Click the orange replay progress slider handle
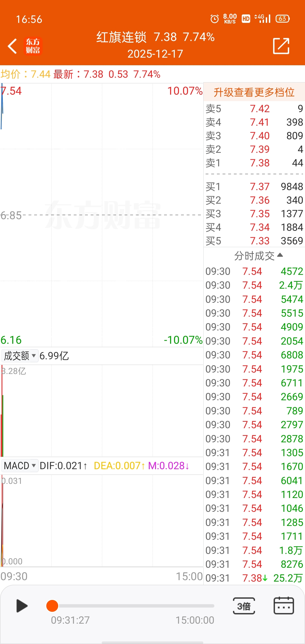This screenshot has width=305, height=644. click(52, 606)
